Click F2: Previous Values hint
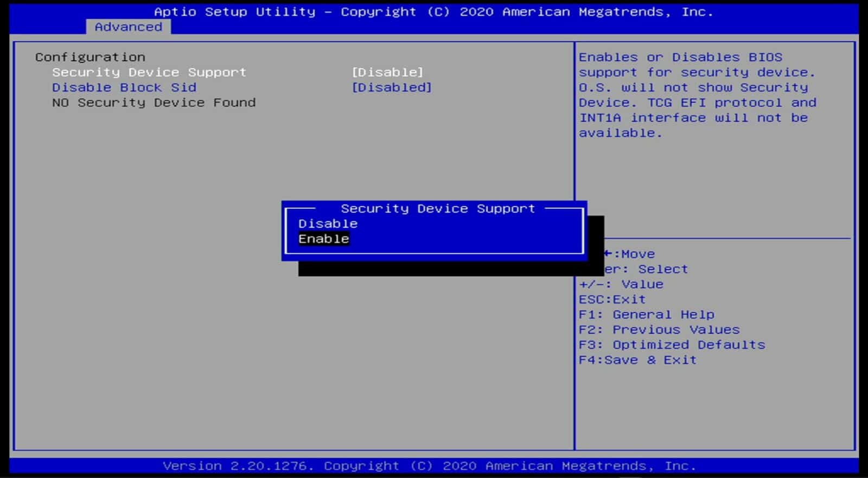868x478 pixels. coord(659,329)
